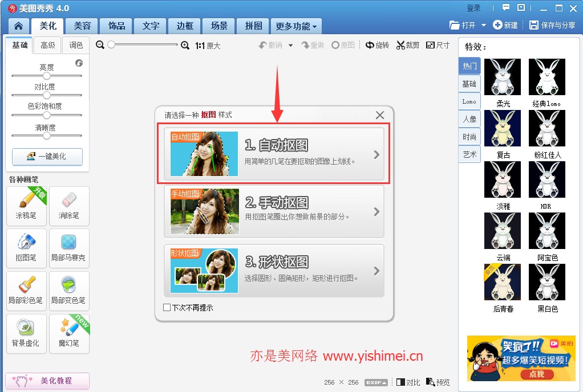Viewport: 583px width, 392px height.
Task: Click the 登录 link
Action: coord(473,8)
